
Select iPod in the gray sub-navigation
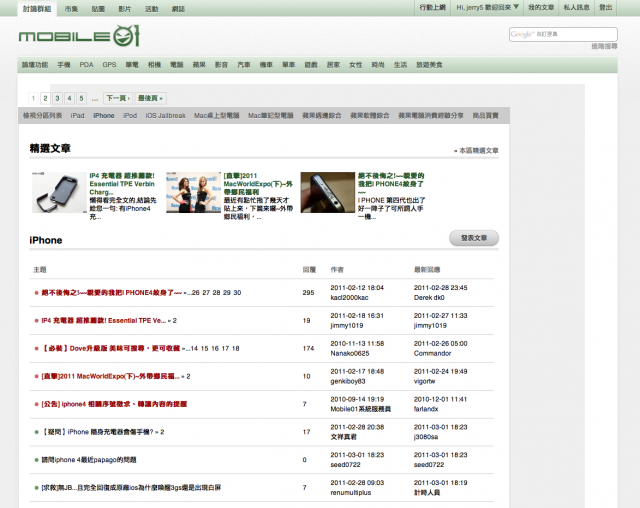130,115
